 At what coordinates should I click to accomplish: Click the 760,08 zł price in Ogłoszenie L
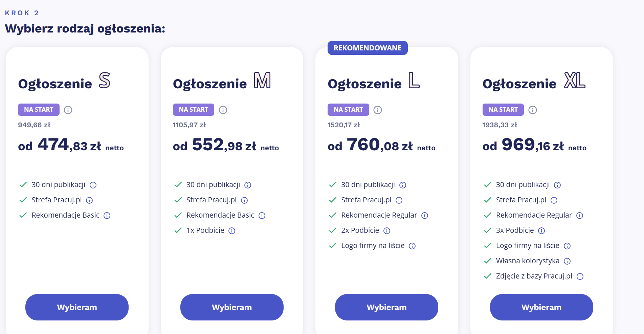pyautogui.click(x=380, y=145)
